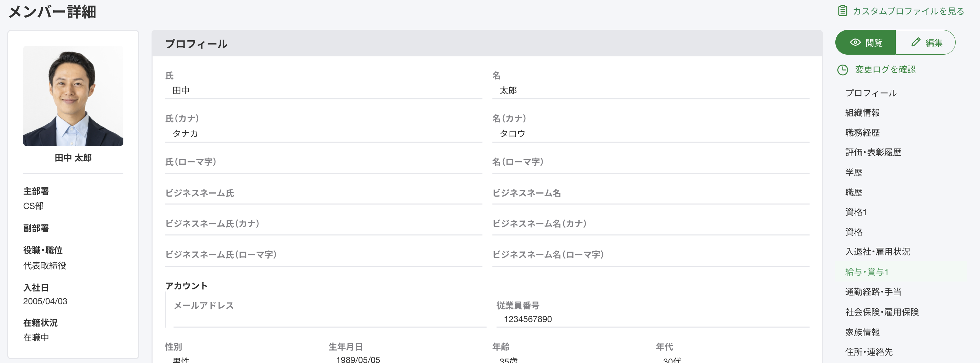Click the pencil icon next to 編集
This screenshot has height=363, width=980.
click(916, 42)
